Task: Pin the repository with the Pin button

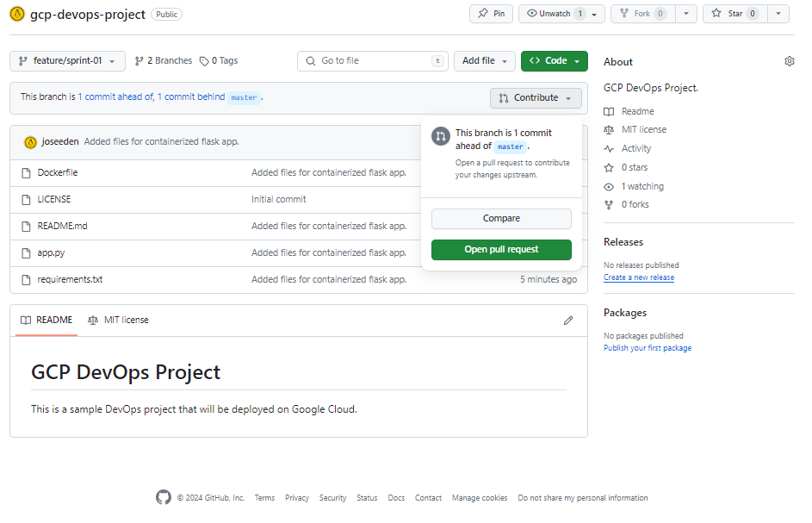Action: coord(491,14)
